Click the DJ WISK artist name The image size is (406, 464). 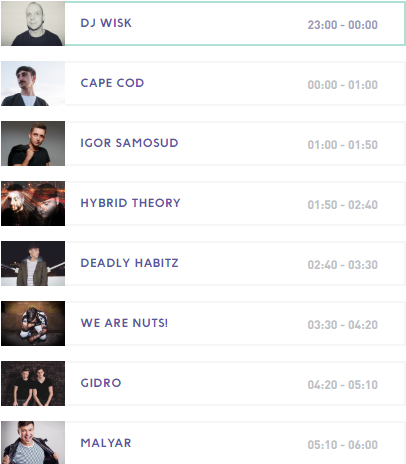106,23
